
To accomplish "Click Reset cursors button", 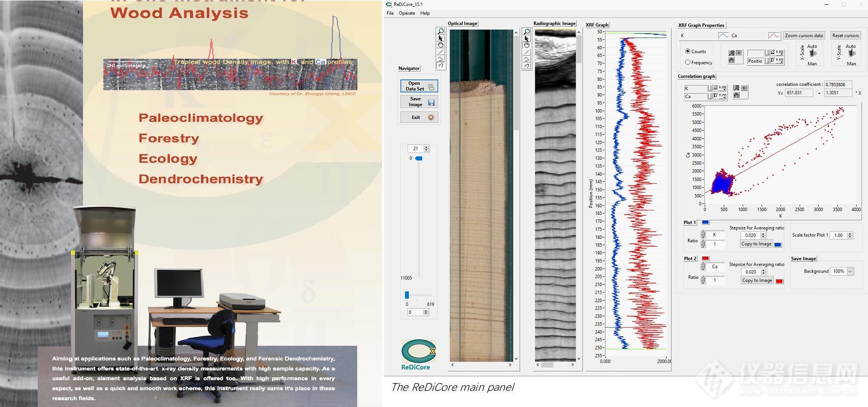I will pyautogui.click(x=845, y=36).
